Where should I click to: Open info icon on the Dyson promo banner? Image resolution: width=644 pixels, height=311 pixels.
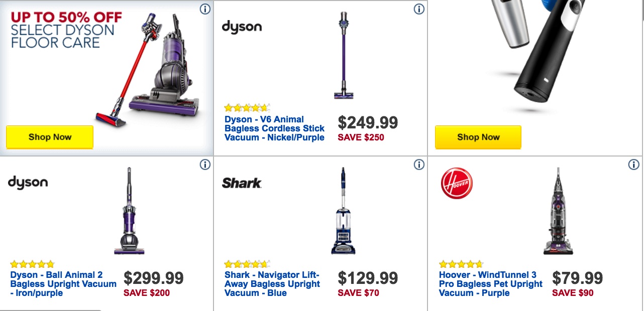pyautogui.click(x=206, y=9)
